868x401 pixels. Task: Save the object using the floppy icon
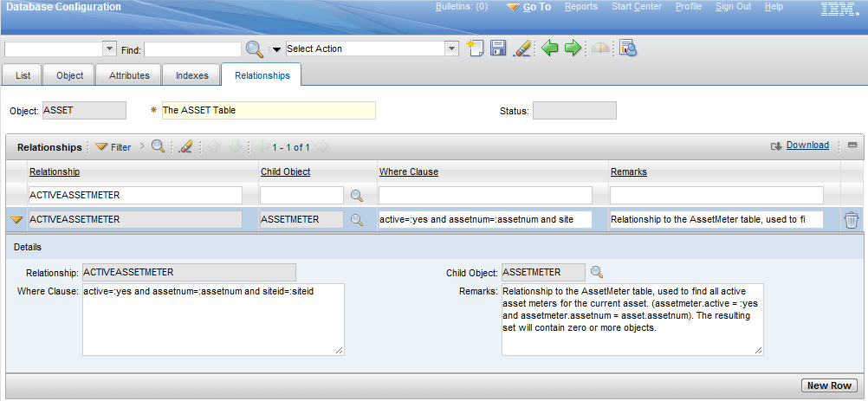pos(499,49)
